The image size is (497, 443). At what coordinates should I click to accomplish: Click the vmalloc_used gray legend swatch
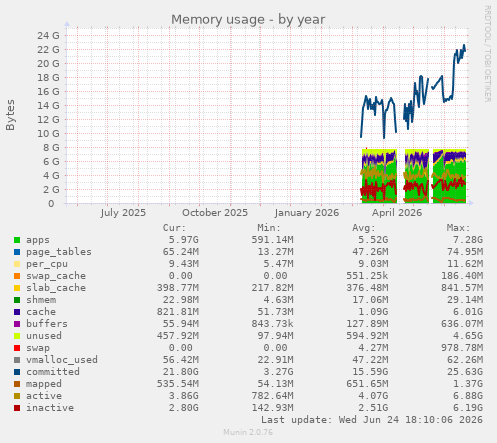pyautogui.click(x=17, y=360)
